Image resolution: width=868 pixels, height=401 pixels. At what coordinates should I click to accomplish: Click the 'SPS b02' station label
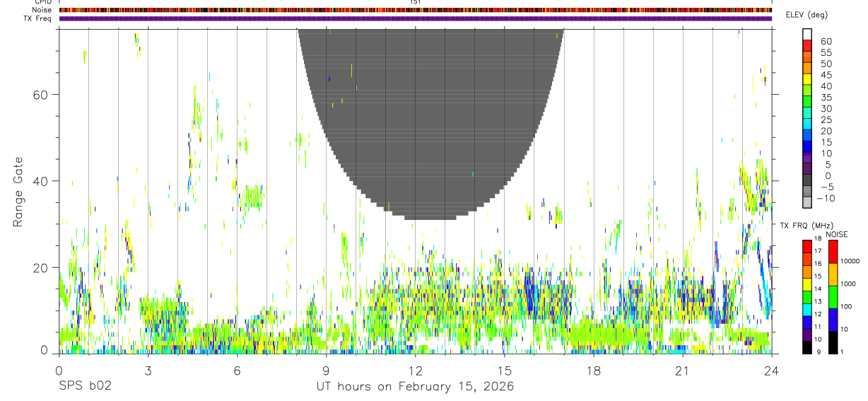click(x=85, y=387)
